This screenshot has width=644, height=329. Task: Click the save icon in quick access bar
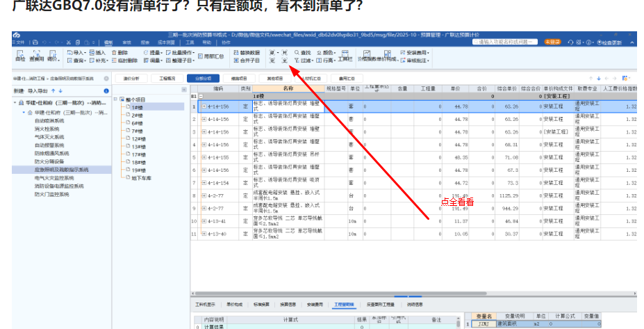(x=35, y=42)
